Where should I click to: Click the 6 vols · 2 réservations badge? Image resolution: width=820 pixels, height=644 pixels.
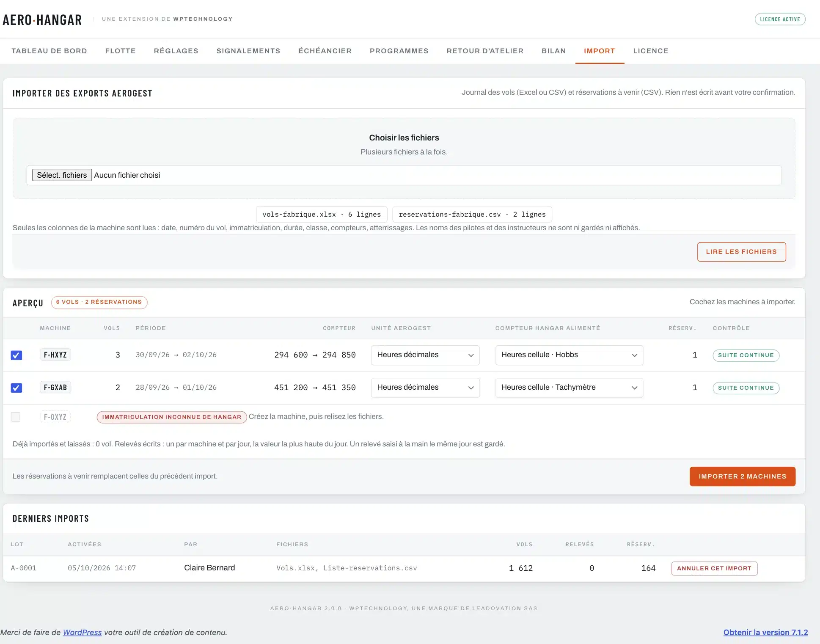[99, 302]
